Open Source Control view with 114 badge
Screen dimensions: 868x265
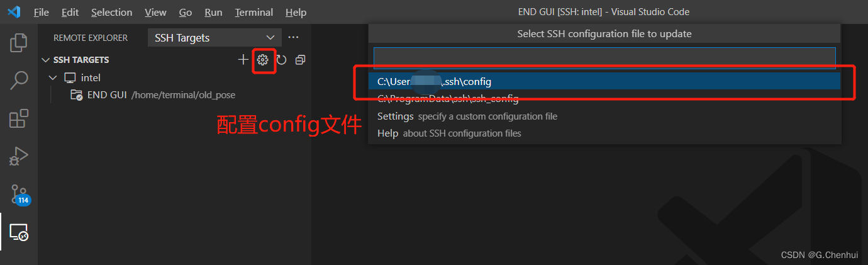19,195
